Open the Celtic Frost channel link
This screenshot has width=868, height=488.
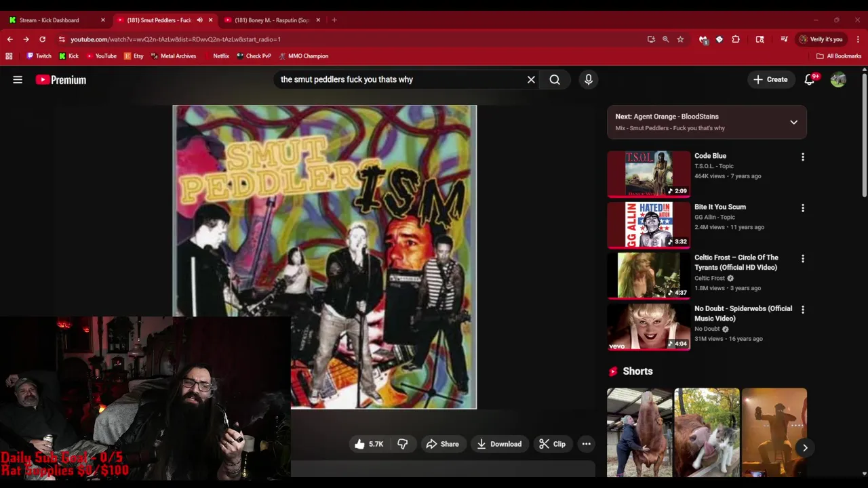[709, 278]
